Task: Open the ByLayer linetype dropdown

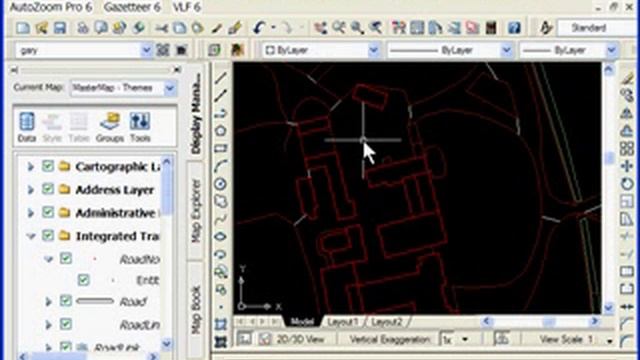Action: click(x=506, y=50)
